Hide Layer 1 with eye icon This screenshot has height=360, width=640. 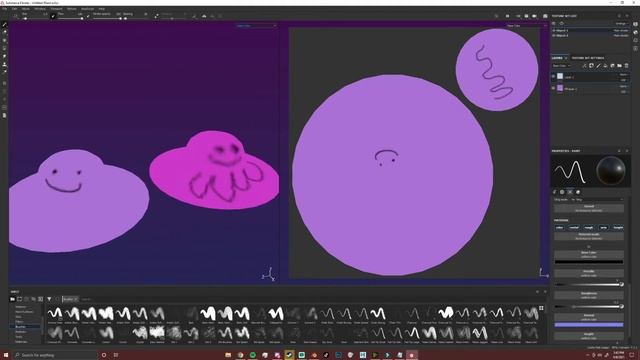pos(554,76)
